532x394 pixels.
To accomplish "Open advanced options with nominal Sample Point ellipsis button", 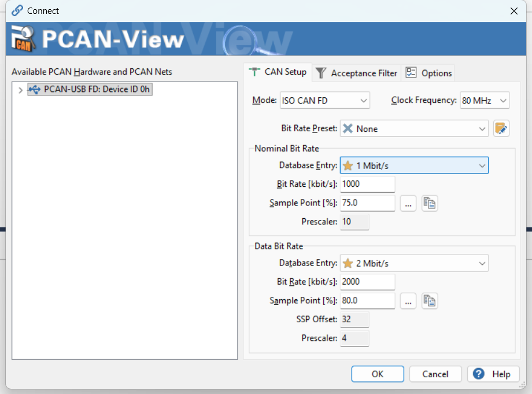I will (408, 203).
